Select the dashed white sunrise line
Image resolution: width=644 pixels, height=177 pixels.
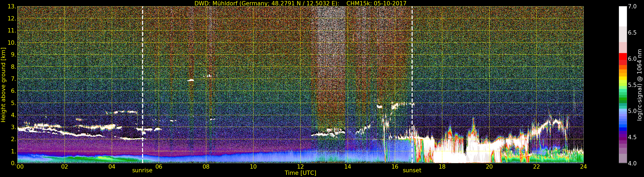point(142,75)
